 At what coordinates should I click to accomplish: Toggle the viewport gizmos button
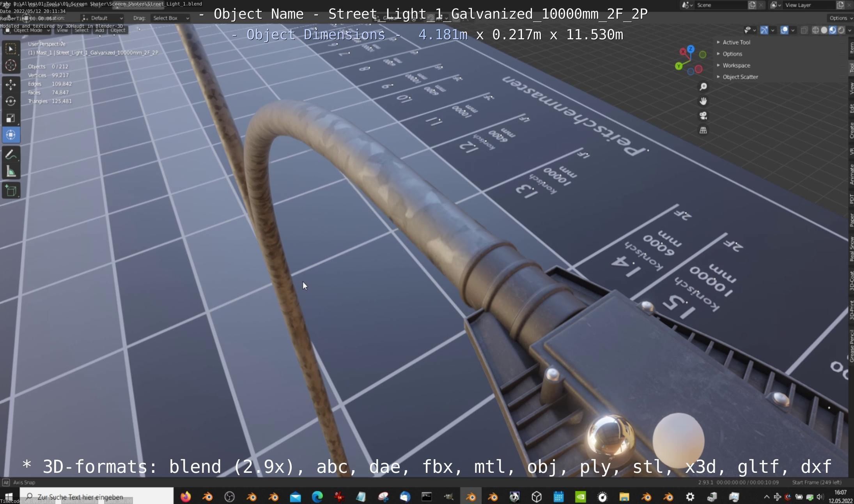click(x=764, y=30)
